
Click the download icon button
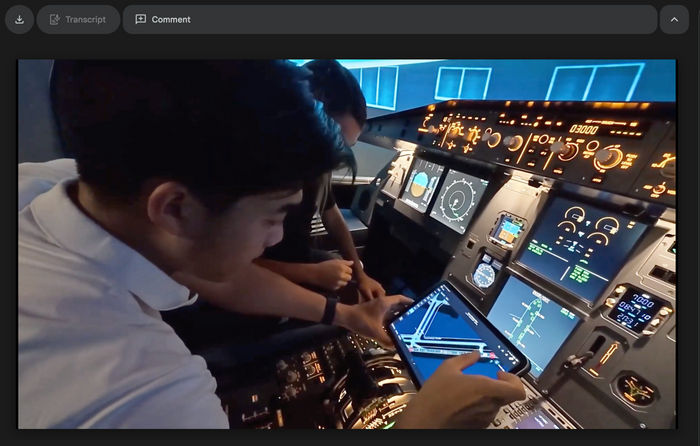pos(19,20)
